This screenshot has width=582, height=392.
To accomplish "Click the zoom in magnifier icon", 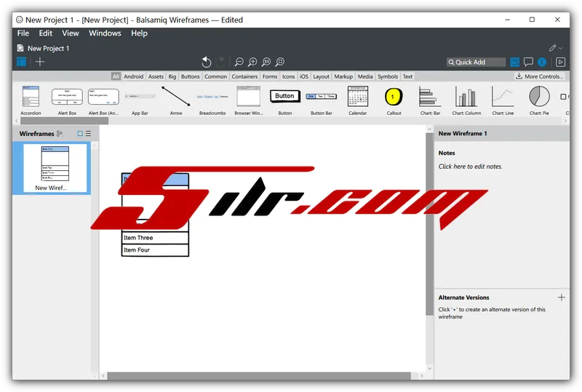I will click(252, 63).
